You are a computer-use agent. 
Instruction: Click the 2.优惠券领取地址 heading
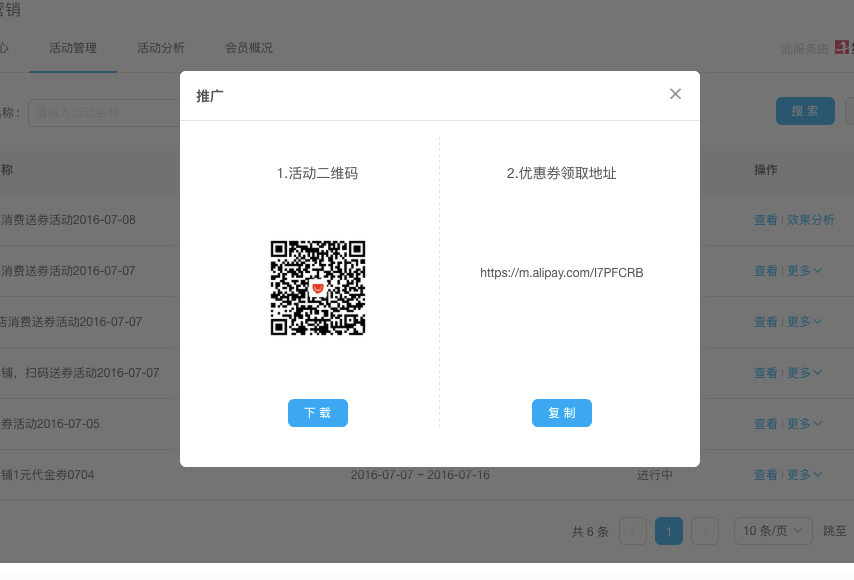pyautogui.click(x=562, y=173)
